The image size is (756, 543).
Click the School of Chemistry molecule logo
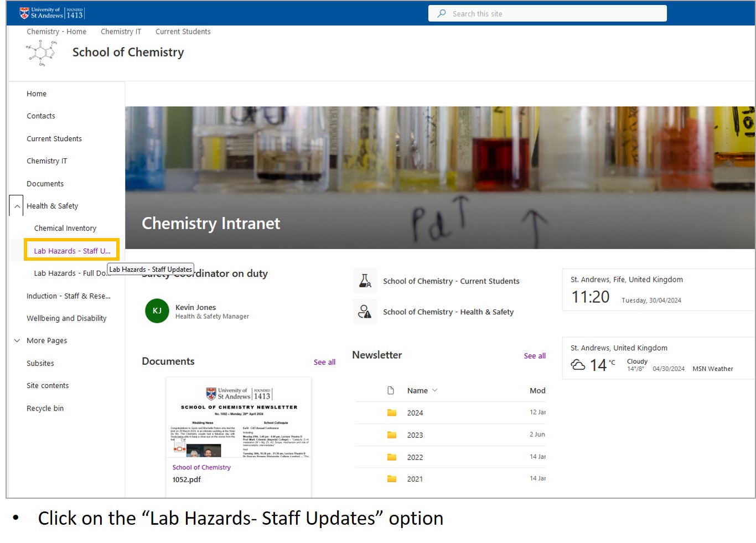pyautogui.click(x=42, y=52)
